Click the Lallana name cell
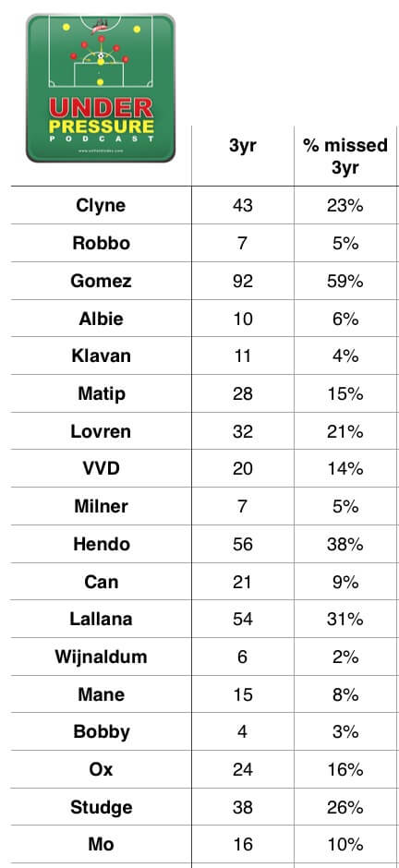Viewport: 399px width, 868px height. click(101, 619)
